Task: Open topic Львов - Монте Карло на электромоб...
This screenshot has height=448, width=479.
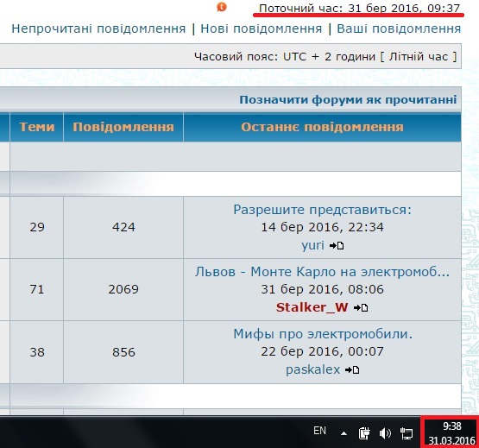Action: tap(322, 272)
